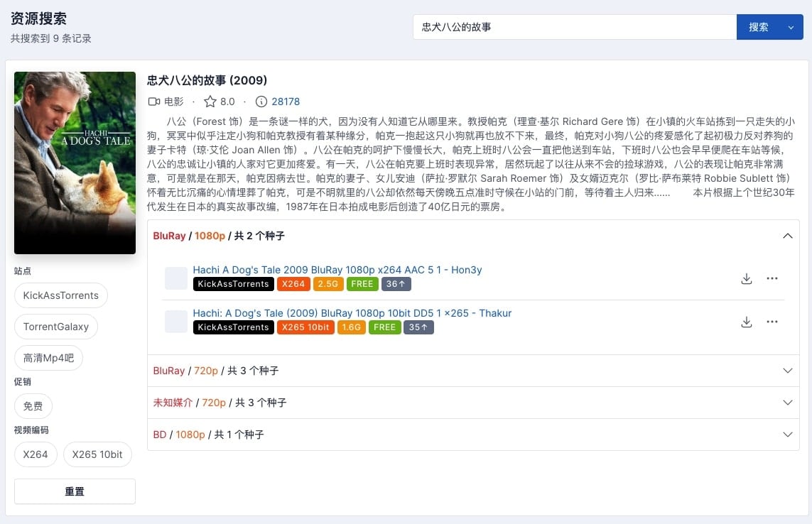The height and width of the screenshot is (524, 812).
Task: Open Hachi A Dog's Tale Thakur link
Action: coord(352,313)
